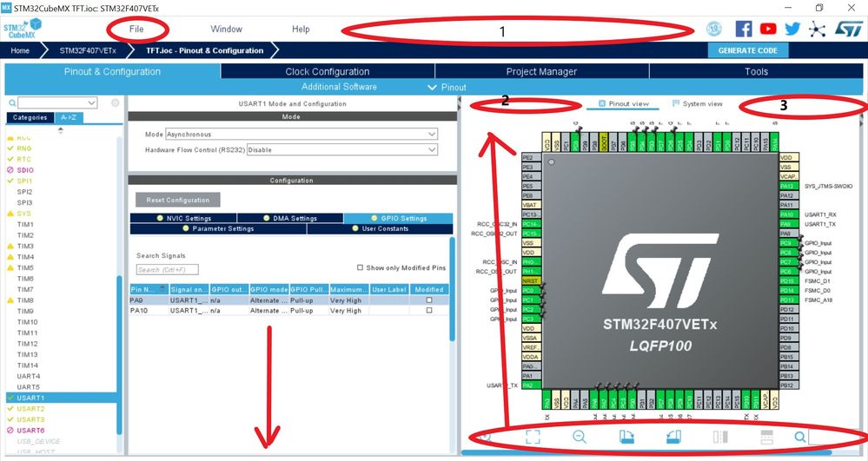Viewport: 868px width, 461px height.
Task: Go to Home breadcrumb
Action: pyautogui.click(x=20, y=50)
